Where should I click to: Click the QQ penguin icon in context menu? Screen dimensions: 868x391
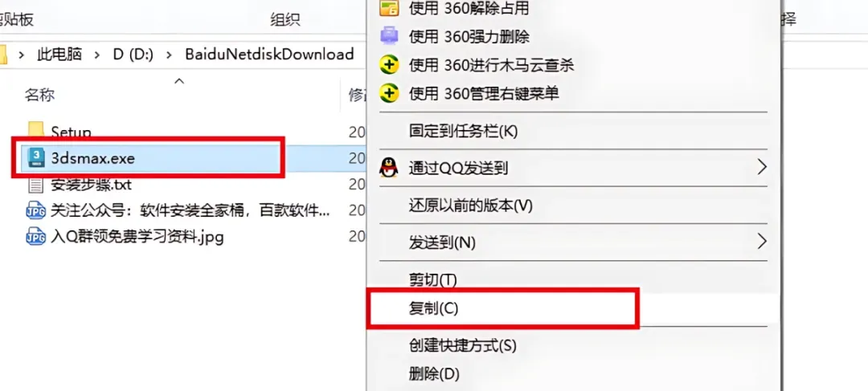(x=389, y=168)
